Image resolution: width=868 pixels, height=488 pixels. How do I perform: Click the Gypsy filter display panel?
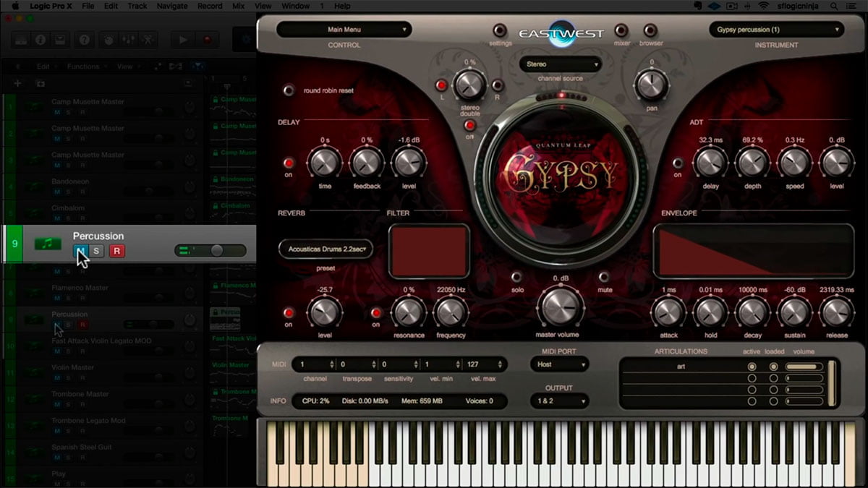click(x=429, y=251)
